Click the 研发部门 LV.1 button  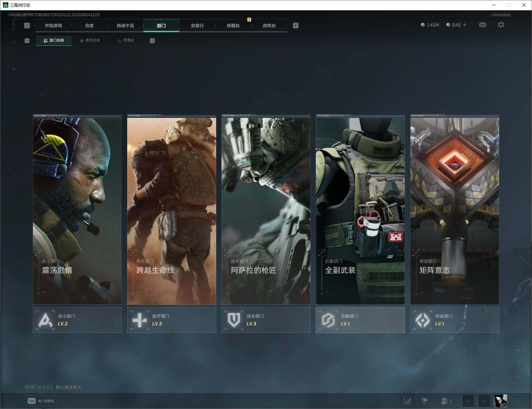(x=455, y=320)
